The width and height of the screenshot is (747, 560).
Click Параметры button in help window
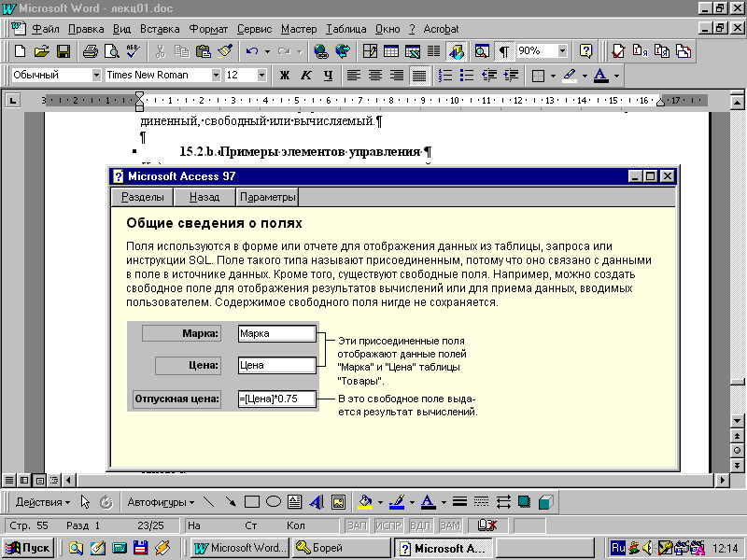coord(267,197)
